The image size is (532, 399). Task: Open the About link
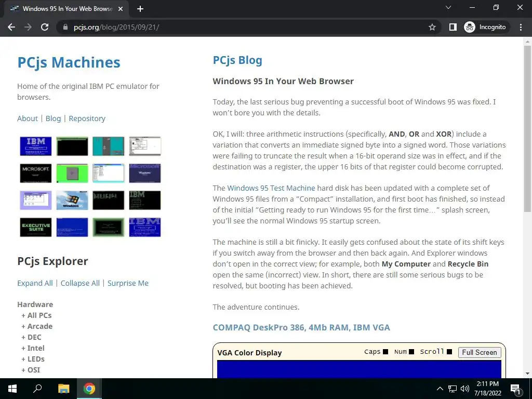[28, 118]
